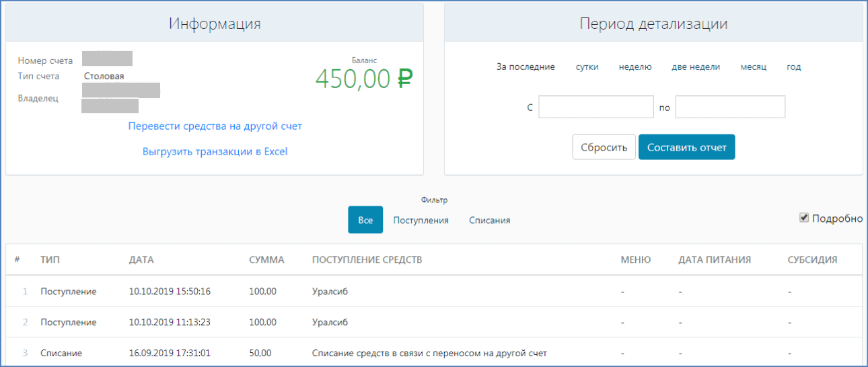Click the Составить отчет button

click(x=686, y=147)
